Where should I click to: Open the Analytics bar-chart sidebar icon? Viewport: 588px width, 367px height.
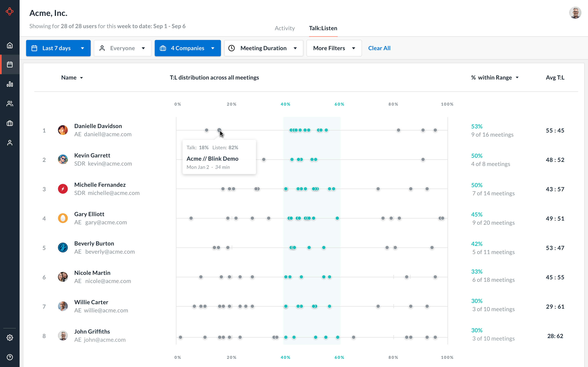point(10,84)
